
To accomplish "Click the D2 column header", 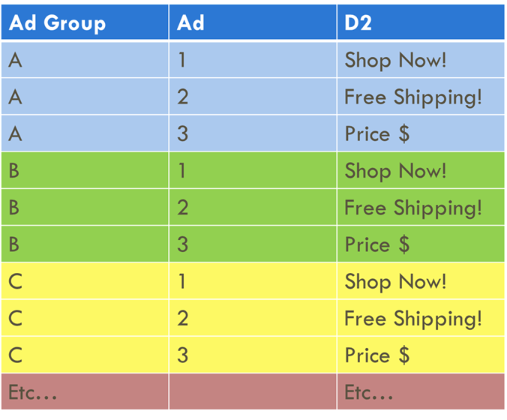I will pyautogui.click(x=358, y=22).
